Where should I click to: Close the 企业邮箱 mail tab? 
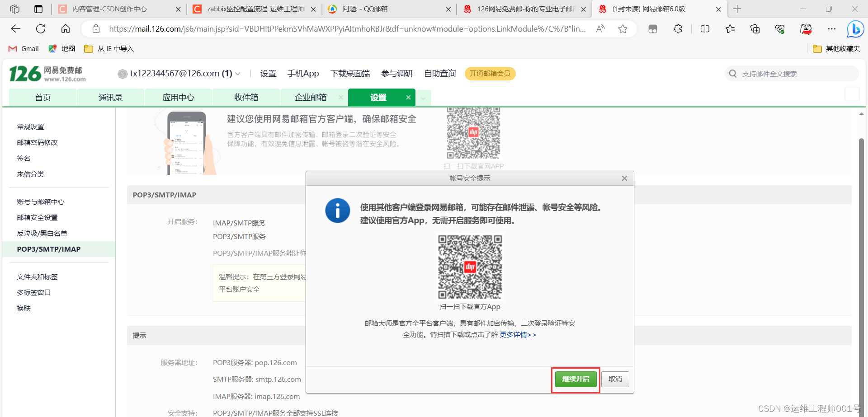click(x=340, y=97)
